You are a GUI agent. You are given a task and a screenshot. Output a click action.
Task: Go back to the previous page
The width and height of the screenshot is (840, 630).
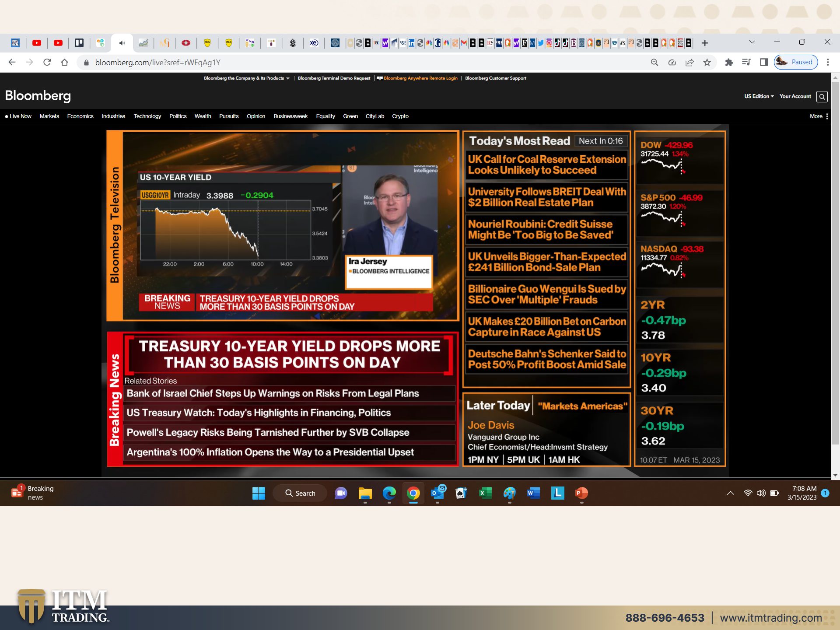pos(12,62)
